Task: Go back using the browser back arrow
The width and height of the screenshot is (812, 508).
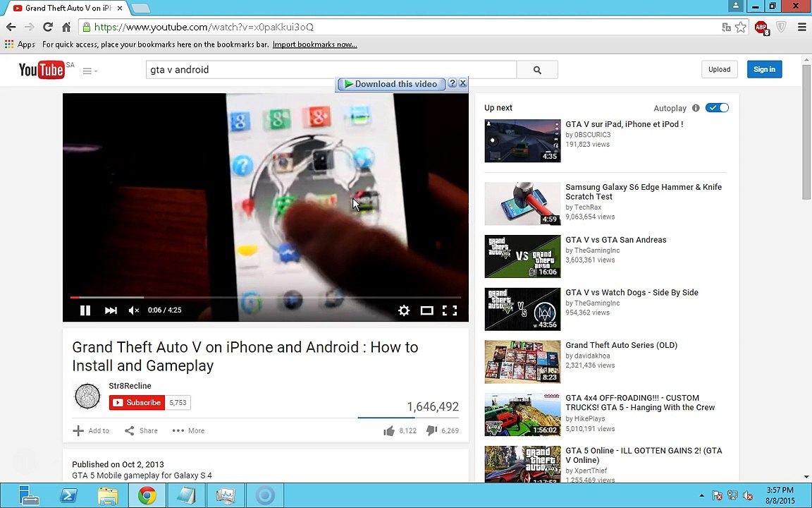Action: [x=11, y=27]
